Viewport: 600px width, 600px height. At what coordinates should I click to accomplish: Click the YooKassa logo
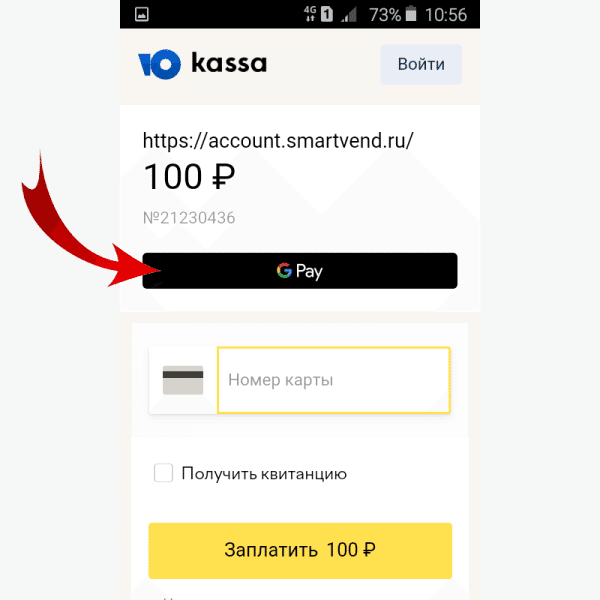point(202,64)
